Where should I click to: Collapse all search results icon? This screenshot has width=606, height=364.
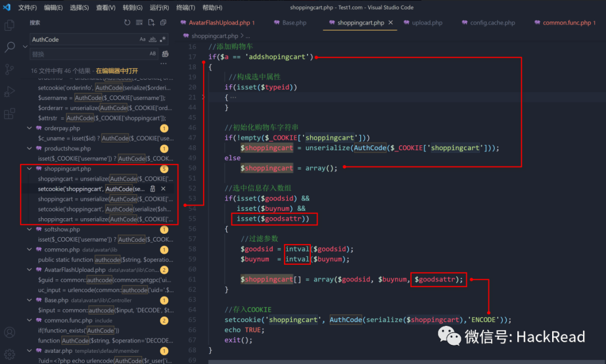(163, 23)
